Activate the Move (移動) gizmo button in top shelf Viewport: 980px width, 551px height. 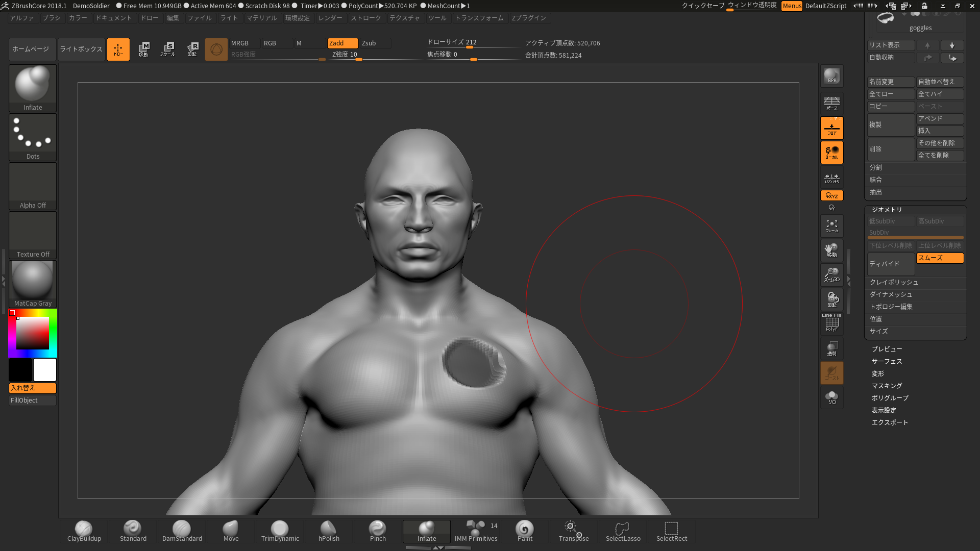[x=143, y=49]
